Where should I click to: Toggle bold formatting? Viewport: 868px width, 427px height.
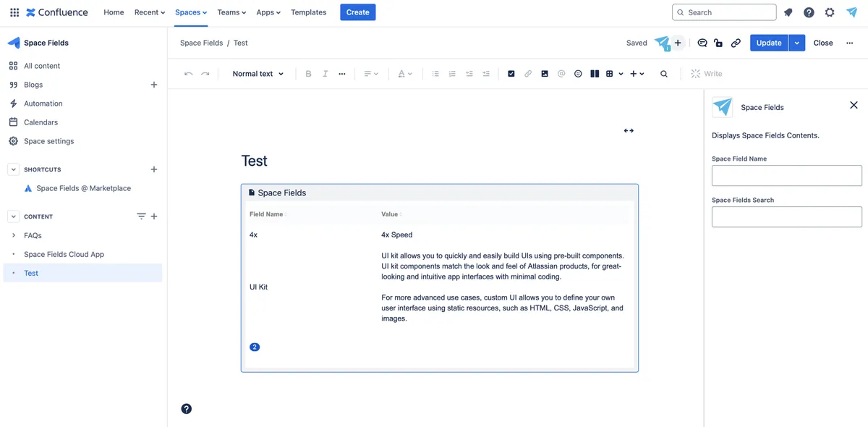[308, 74]
